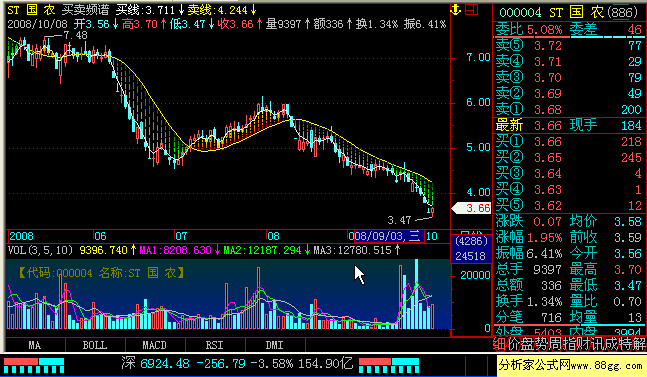Open the 解 tab at far right

tap(639, 344)
